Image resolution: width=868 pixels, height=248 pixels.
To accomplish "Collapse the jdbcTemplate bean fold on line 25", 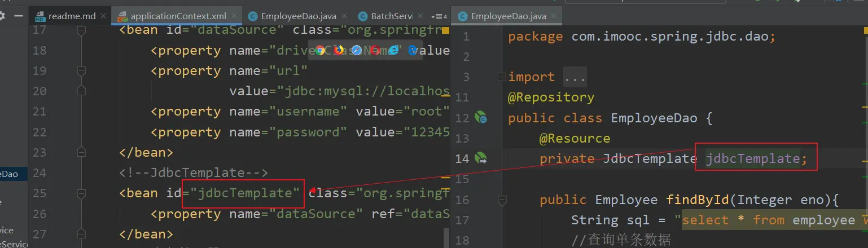I will coord(81,193).
